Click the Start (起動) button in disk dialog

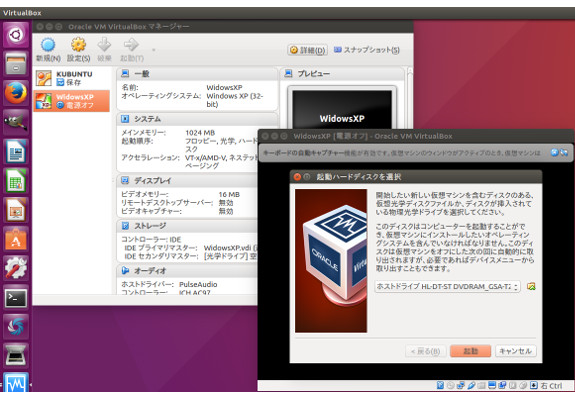click(x=470, y=351)
